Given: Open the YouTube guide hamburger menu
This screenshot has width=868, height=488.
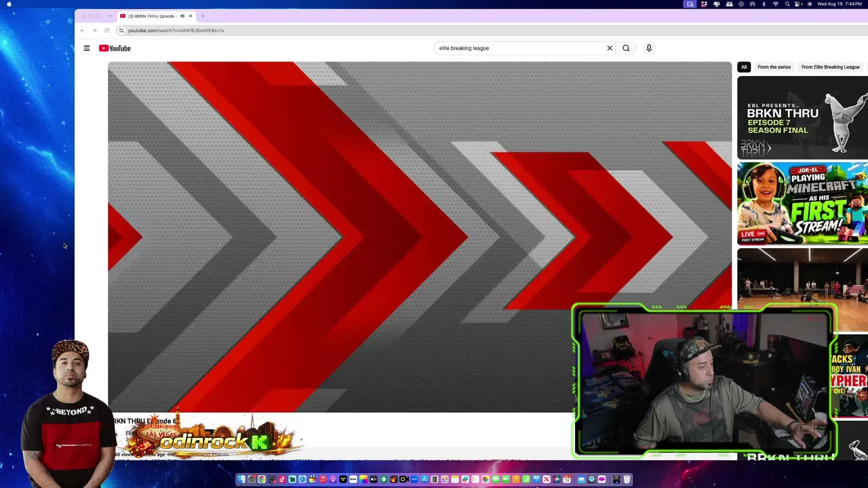Looking at the screenshot, I should pyautogui.click(x=87, y=48).
